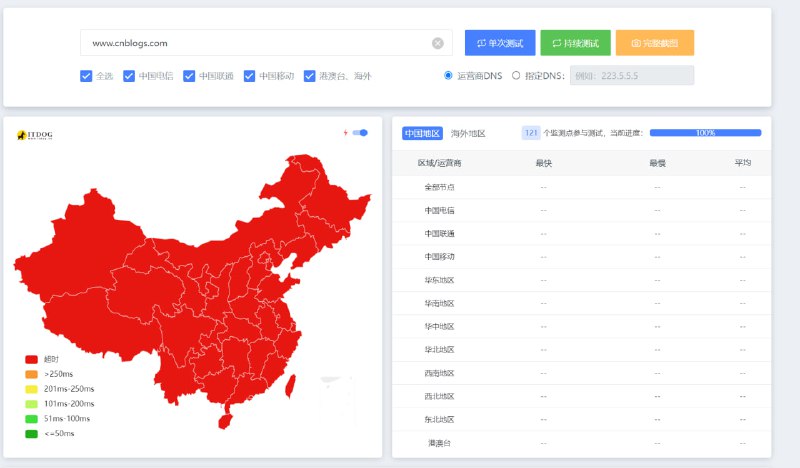Click the red 超时 legend swatch
The image size is (800, 468).
[32, 359]
